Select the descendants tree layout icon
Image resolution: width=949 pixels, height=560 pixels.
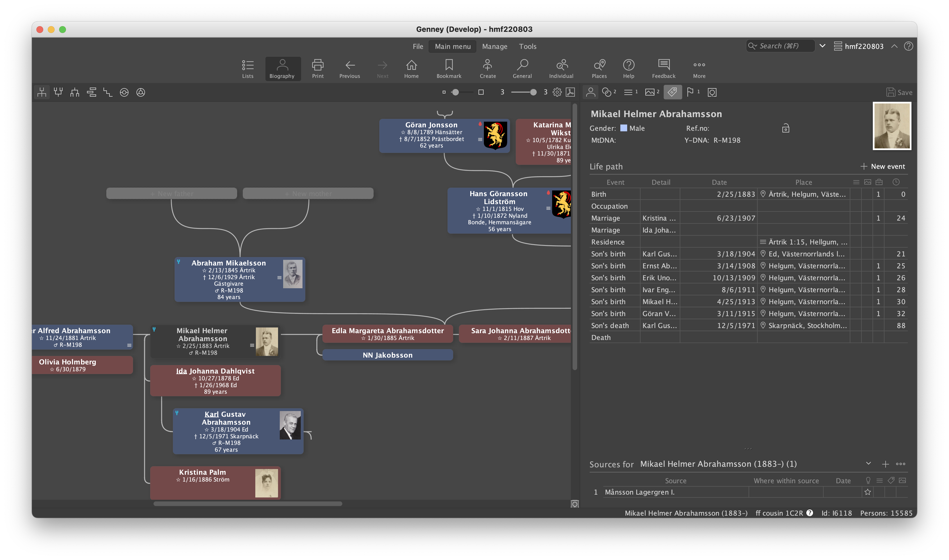coord(75,92)
